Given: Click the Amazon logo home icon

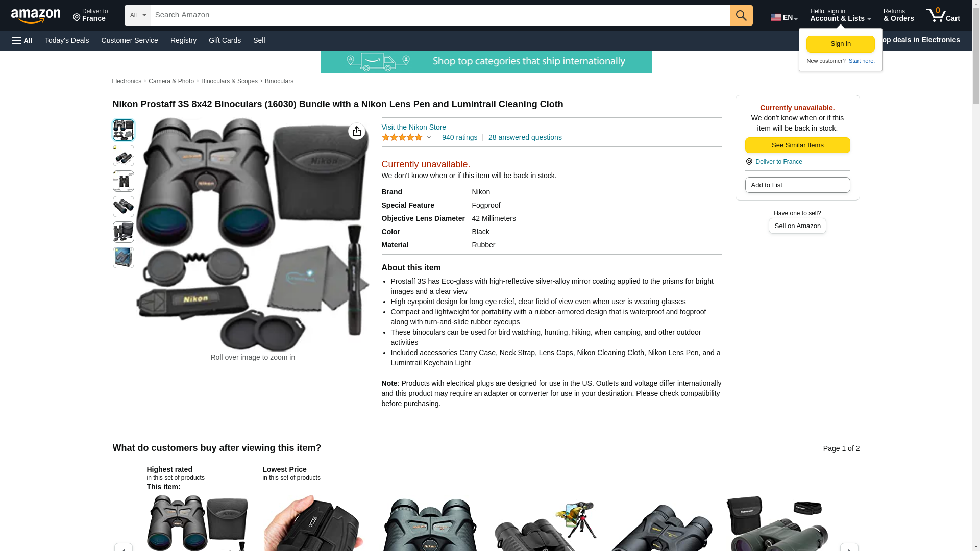Looking at the screenshot, I should tap(36, 16).
